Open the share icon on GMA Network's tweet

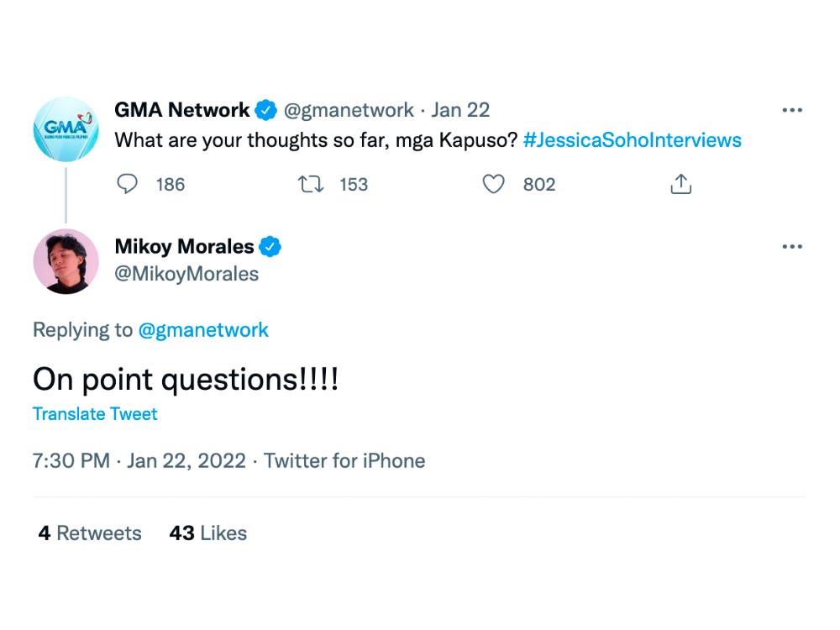680,184
